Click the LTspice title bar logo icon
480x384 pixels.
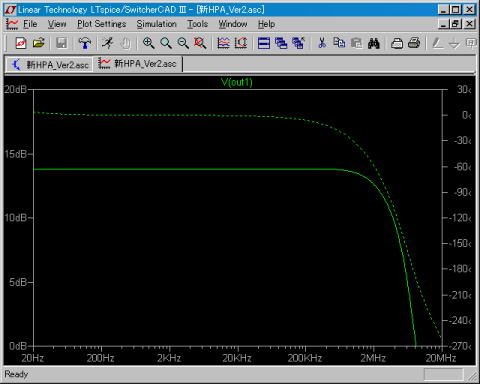[x=10, y=10]
